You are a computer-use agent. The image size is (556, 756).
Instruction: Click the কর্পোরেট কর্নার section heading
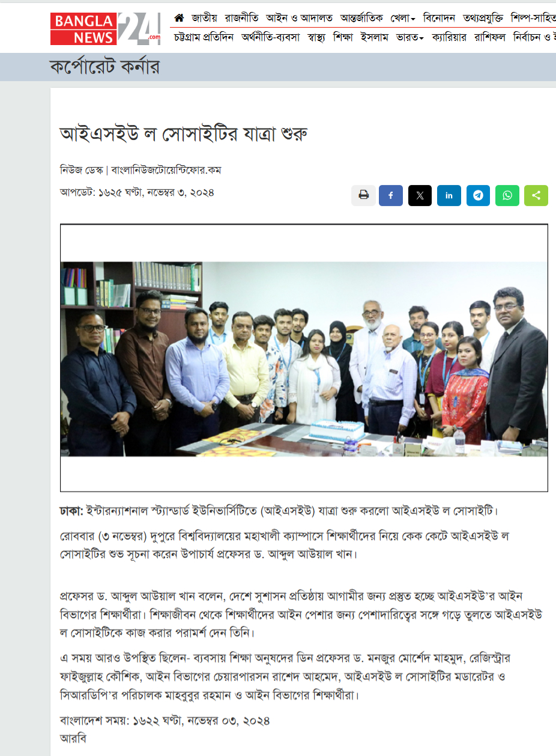pos(104,67)
